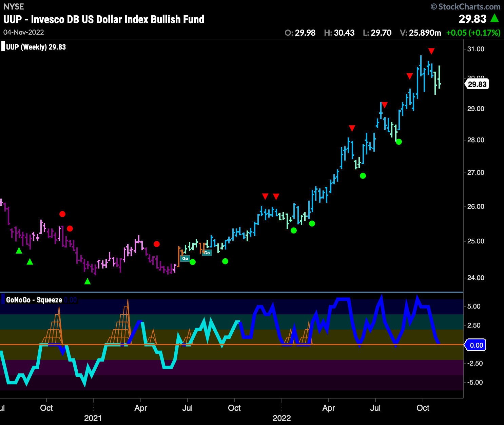Click the NYSE exchange label
The height and width of the screenshot is (425, 504).
(14, 6)
